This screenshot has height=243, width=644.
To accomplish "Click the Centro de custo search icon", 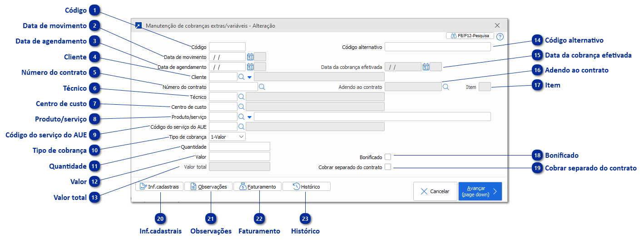I will [242, 107].
